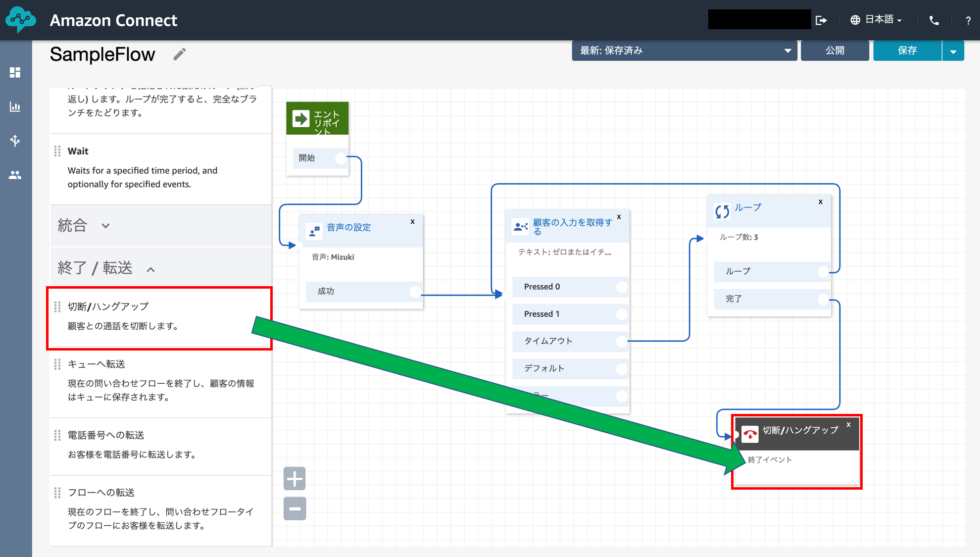Open the save options arrow beside 保存

pos(953,51)
